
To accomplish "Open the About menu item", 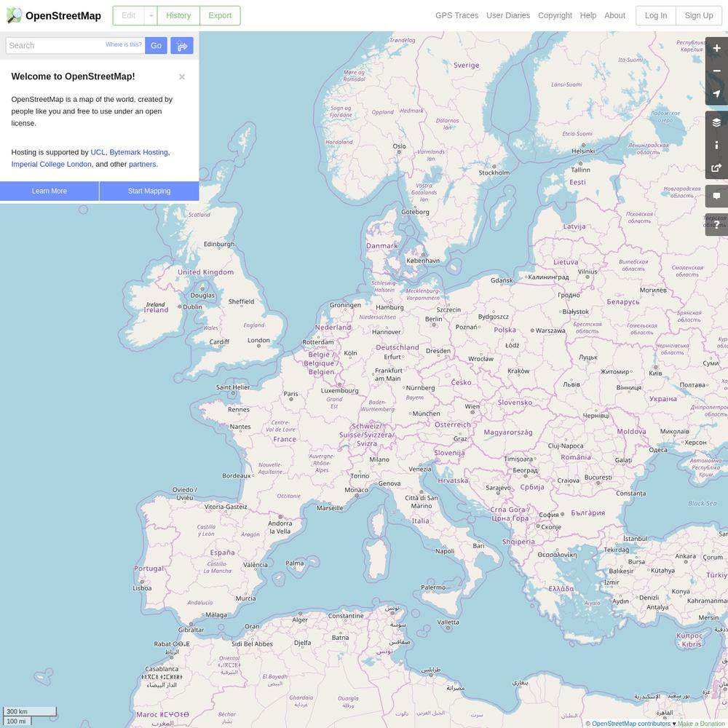I will click(614, 15).
